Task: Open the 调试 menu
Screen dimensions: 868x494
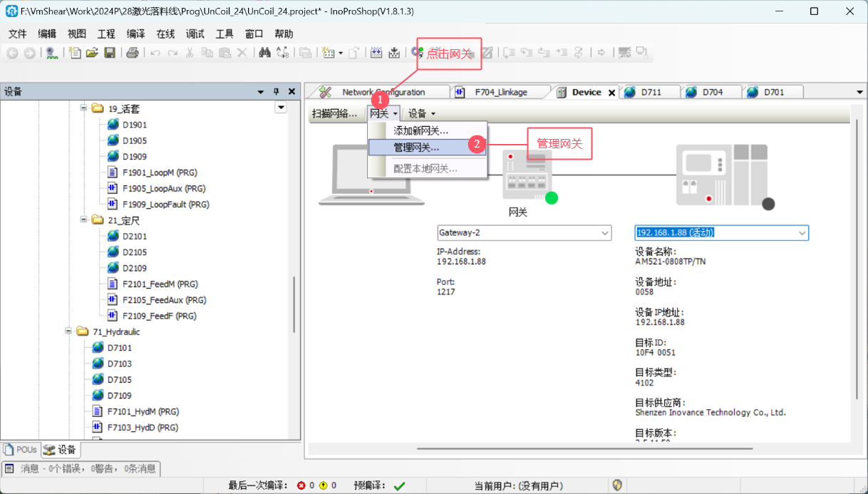Action: 195,34
